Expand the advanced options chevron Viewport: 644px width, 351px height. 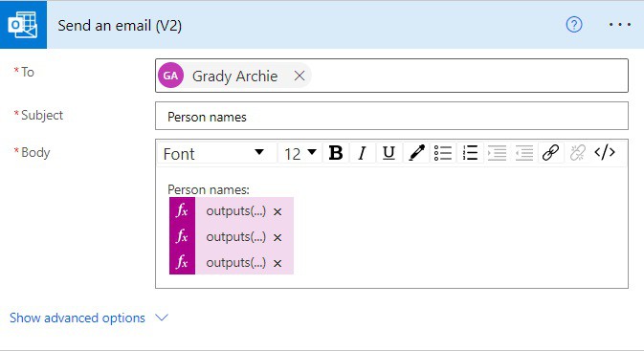point(162,318)
